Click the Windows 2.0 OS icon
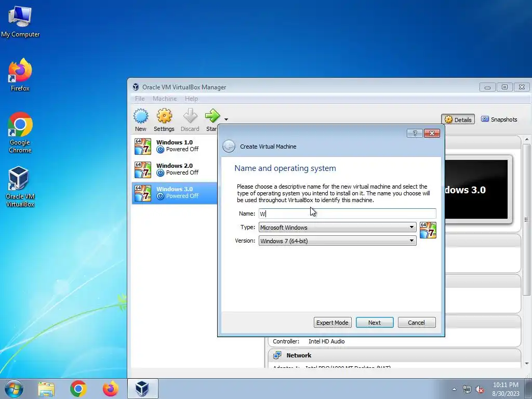532x399 pixels. 143,170
